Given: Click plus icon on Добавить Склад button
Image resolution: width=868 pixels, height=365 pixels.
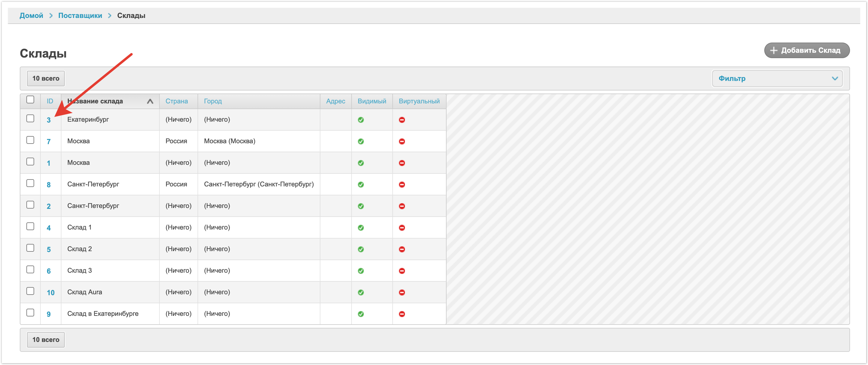Looking at the screenshot, I should [774, 50].
